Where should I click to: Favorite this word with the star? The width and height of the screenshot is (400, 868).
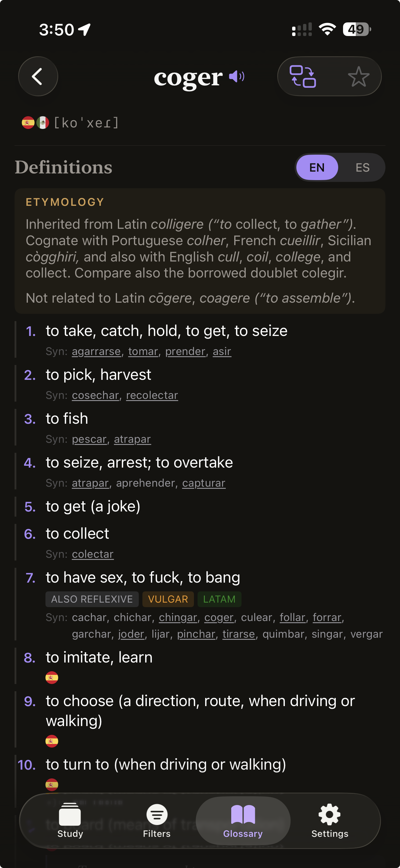pyautogui.click(x=358, y=77)
